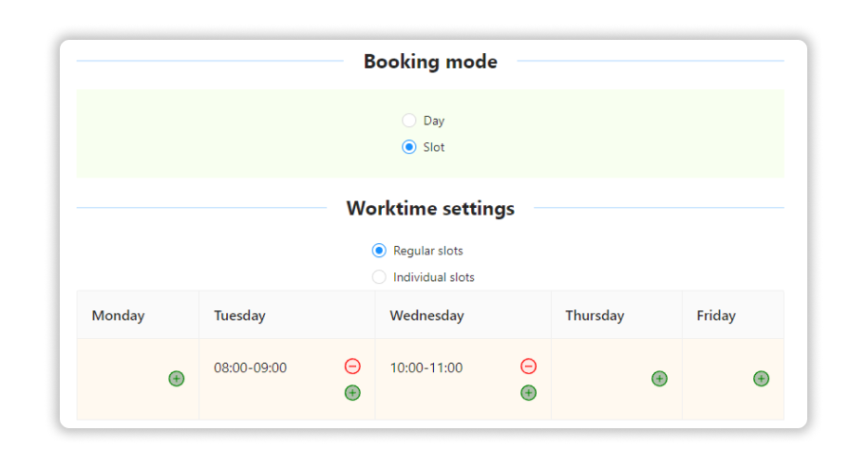Viewport: 868px width, 469px height.
Task: Click the Tuesday column header
Action: (x=287, y=315)
